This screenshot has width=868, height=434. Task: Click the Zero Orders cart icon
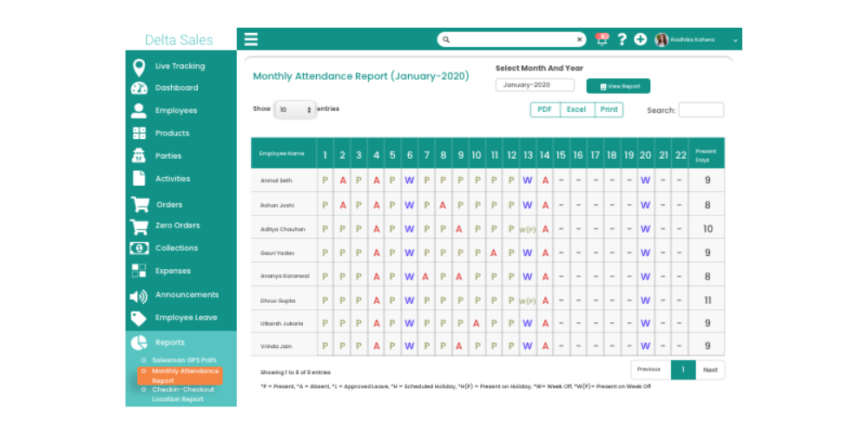(138, 227)
